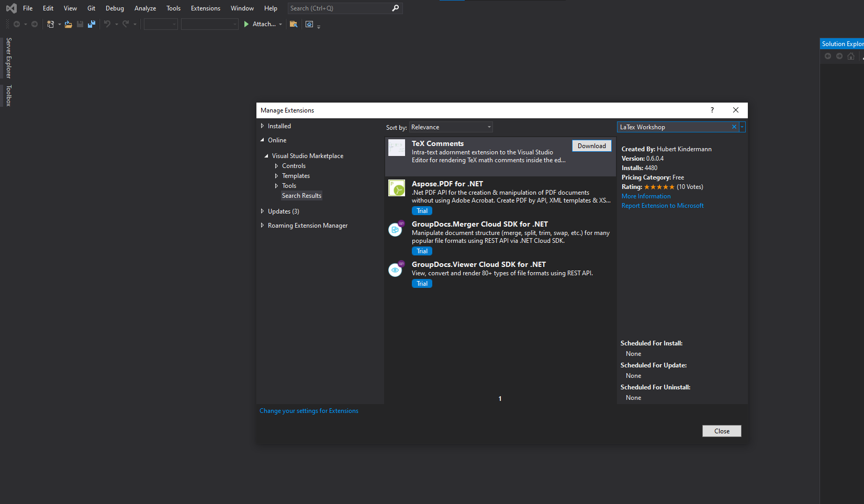
Task: Expand the Updates (3) category
Action: point(262,211)
